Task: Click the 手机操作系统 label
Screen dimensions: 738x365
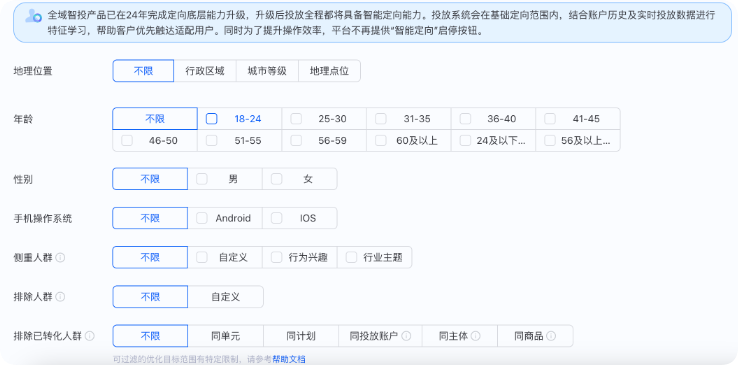Action: tap(43, 218)
